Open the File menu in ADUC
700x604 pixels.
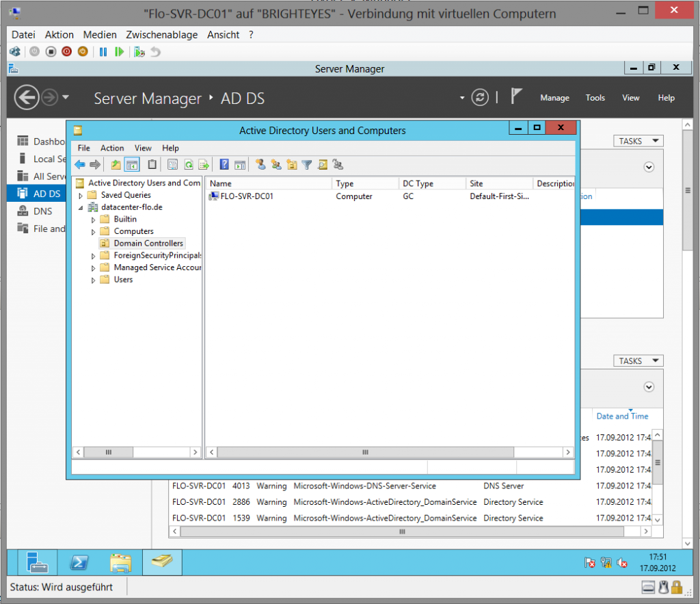click(x=83, y=148)
